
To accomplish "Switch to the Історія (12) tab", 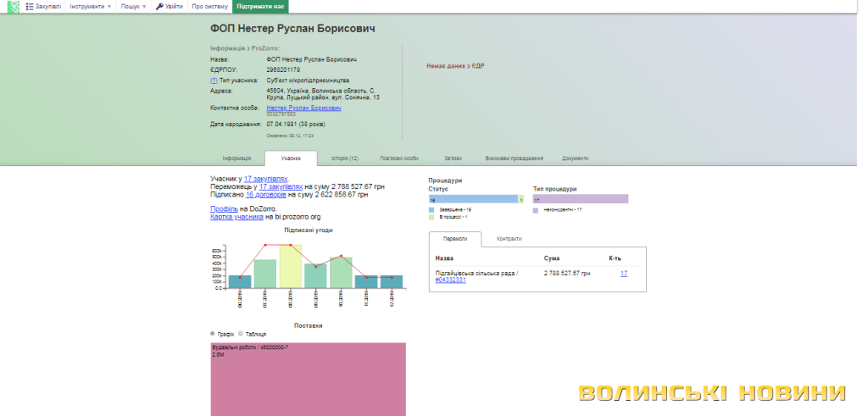I will pyautogui.click(x=344, y=158).
